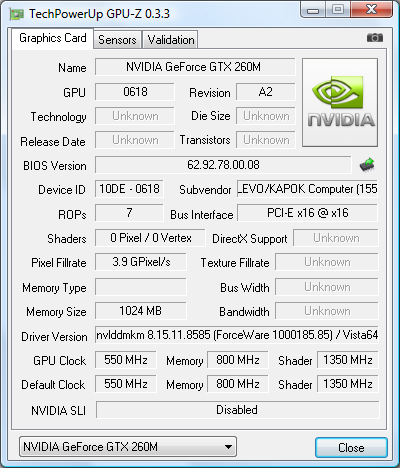Click the Bus Width Unknown field
This screenshot has width=400, height=468.
coord(327,287)
